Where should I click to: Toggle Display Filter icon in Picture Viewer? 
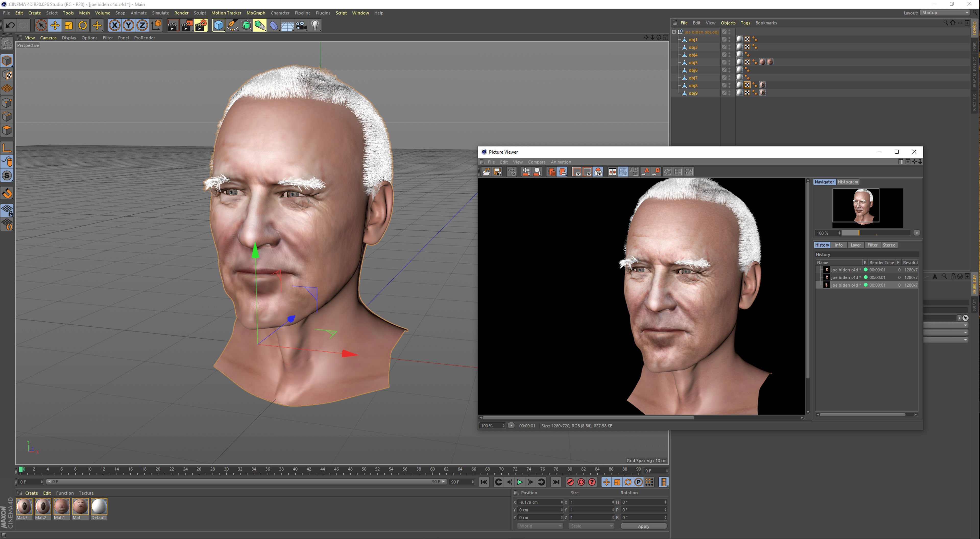pyautogui.click(x=598, y=172)
